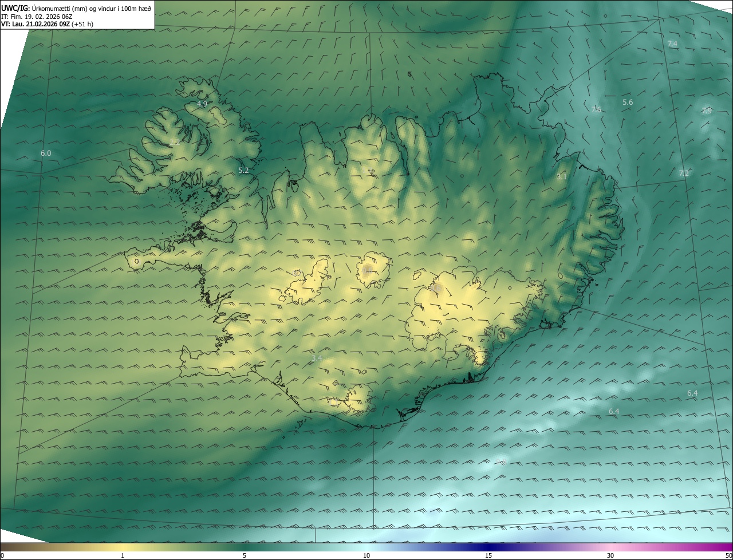Click the "5.2" value label on the map
Image resolution: width=733 pixels, height=560 pixels.
pos(243,170)
